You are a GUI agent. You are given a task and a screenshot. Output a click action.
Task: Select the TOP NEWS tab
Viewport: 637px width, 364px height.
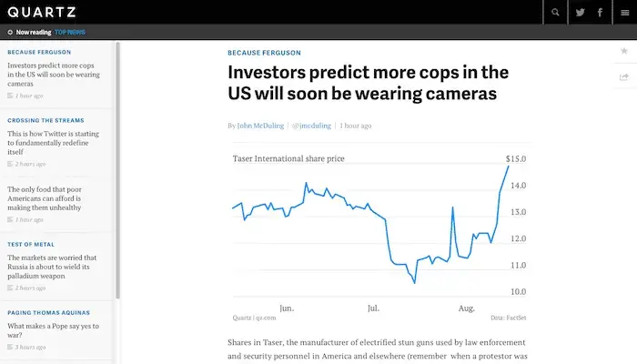click(x=70, y=32)
